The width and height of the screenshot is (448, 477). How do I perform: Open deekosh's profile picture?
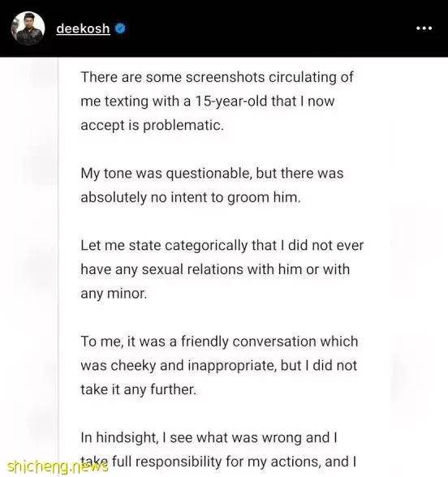tap(28, 28)
